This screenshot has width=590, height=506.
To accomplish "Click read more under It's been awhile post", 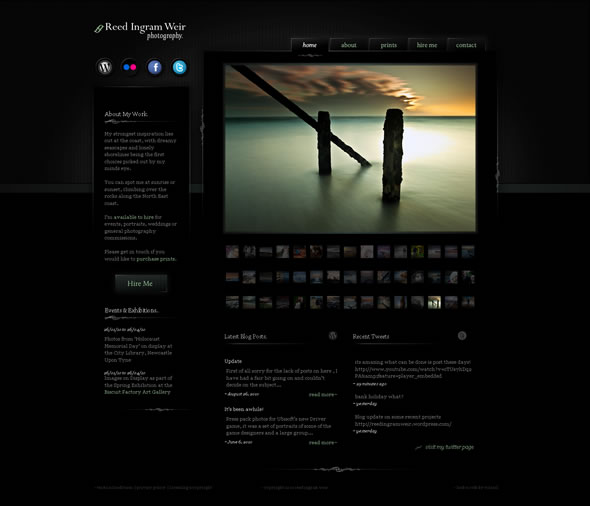I will point(323,443).
